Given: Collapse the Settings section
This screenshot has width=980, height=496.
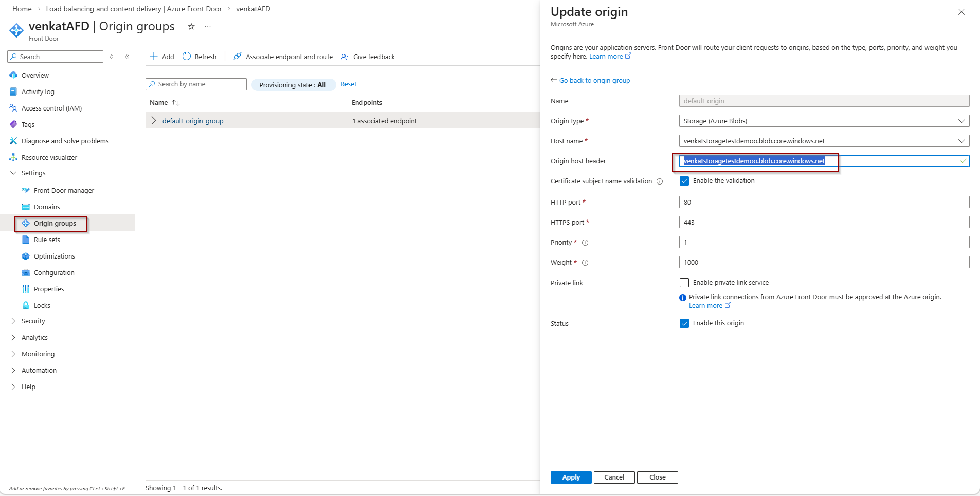Looking at the screenshot, I should point(13,173).
